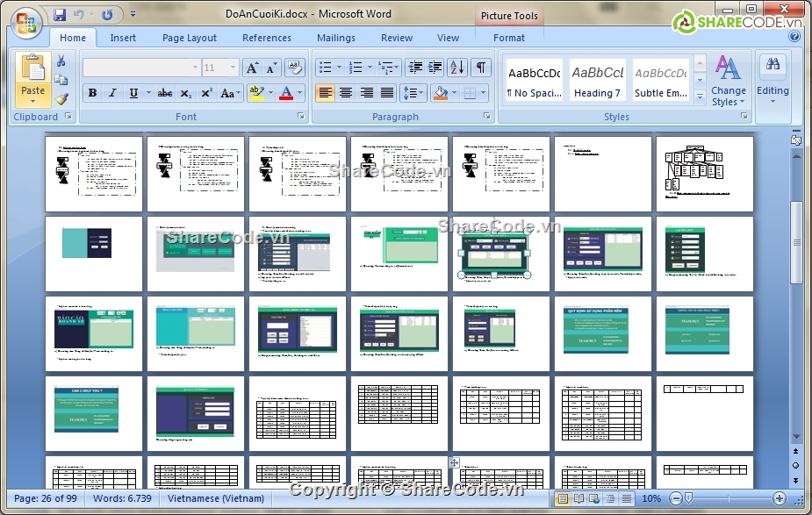This screenshot has height=515, width=812.
Task: Open the Insert ribbon tab
Action: coord(123,38)
